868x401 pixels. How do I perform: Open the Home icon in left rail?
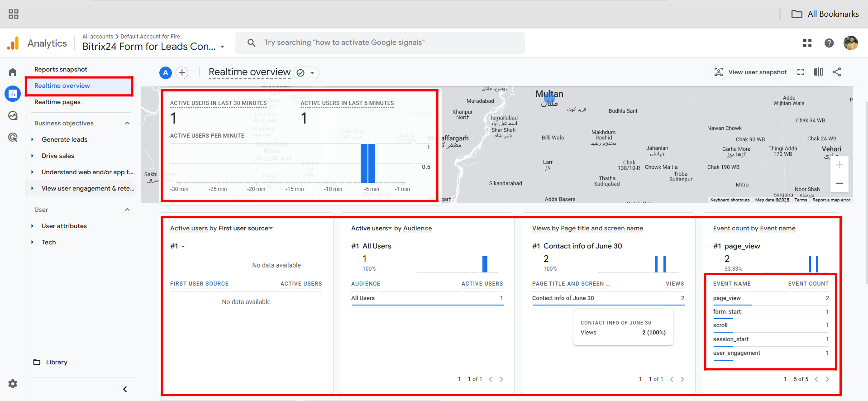pos(13,72)
